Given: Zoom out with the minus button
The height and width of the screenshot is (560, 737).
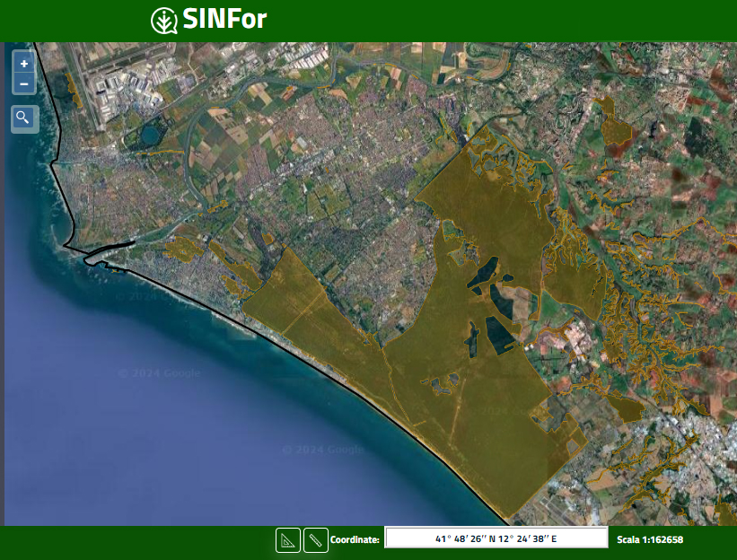Looking at the screenshot, I should click(24, 84).
